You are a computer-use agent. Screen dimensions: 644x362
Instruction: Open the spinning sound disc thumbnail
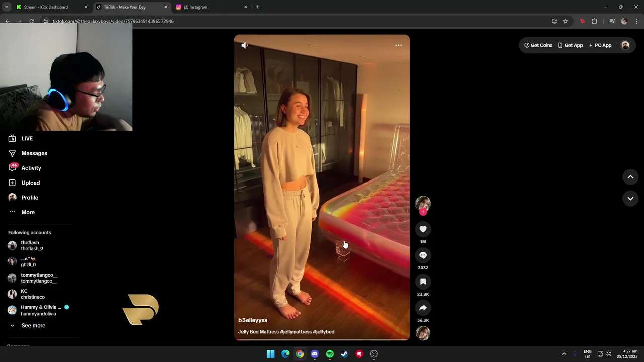423,333
